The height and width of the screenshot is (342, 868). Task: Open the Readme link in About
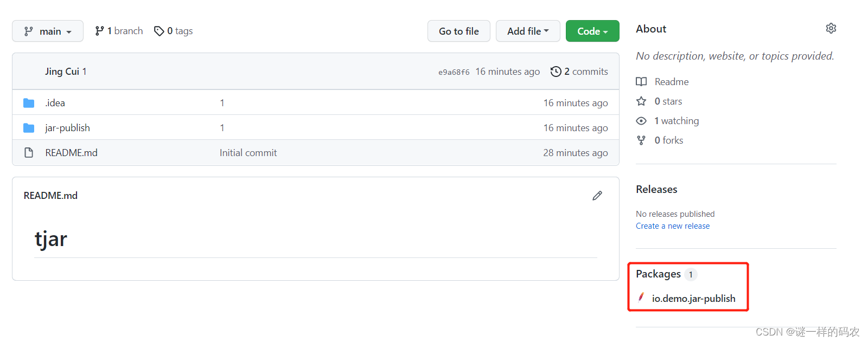coord(672,82)
